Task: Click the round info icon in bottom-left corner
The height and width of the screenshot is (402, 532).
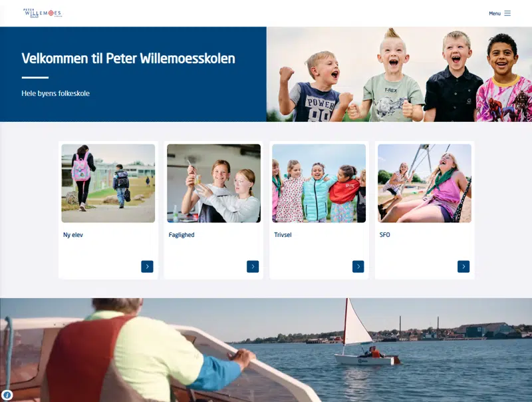Action: (x=7, y=395)
